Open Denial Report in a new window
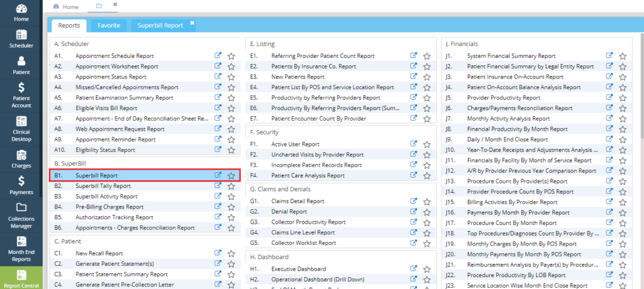Image resolution: width=644 pixels, height=289 pixels. coord(414,212)
